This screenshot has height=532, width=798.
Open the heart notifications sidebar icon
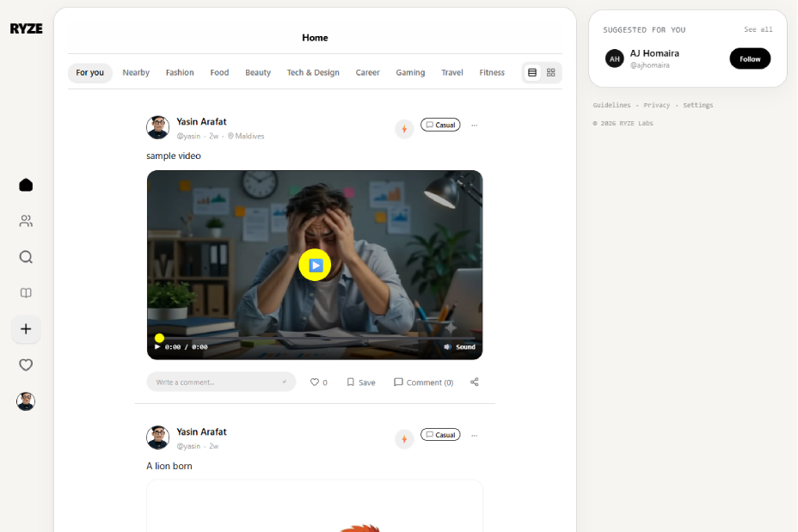point(26,364)
